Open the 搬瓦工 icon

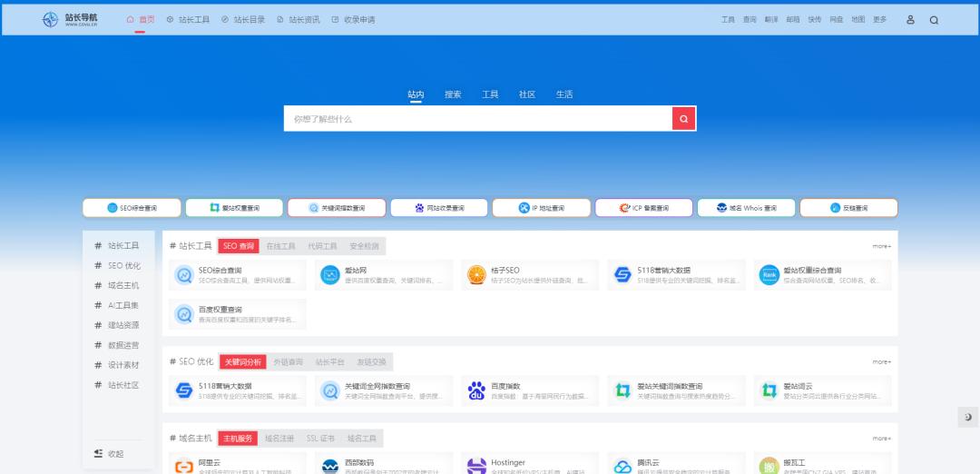tap(769, 467)
